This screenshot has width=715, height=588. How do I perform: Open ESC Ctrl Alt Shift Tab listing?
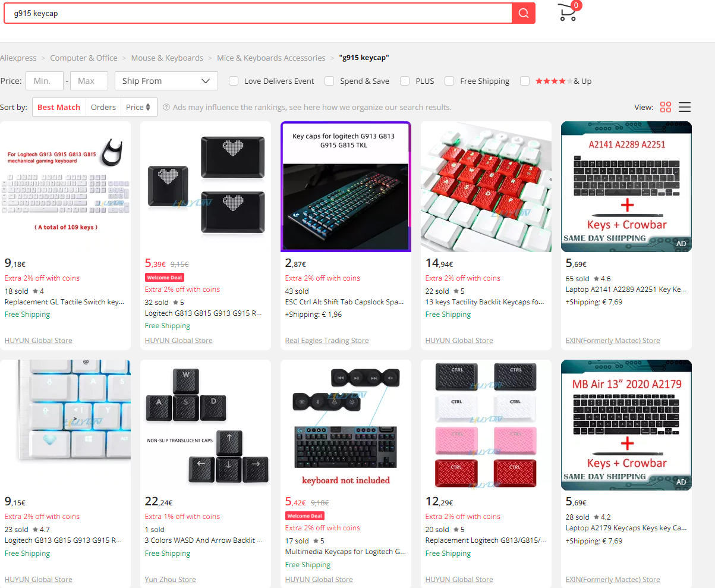click(x=345, y=302)
